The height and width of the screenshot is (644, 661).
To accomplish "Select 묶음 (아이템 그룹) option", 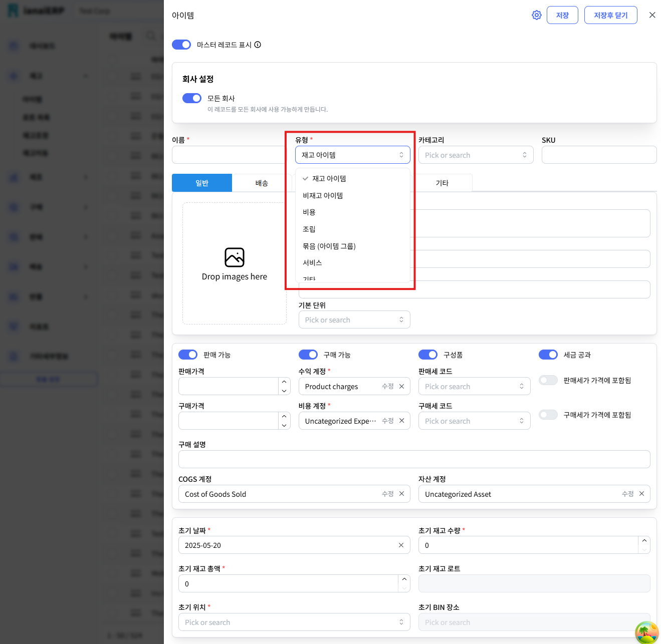I will click(x=353, y=246).
